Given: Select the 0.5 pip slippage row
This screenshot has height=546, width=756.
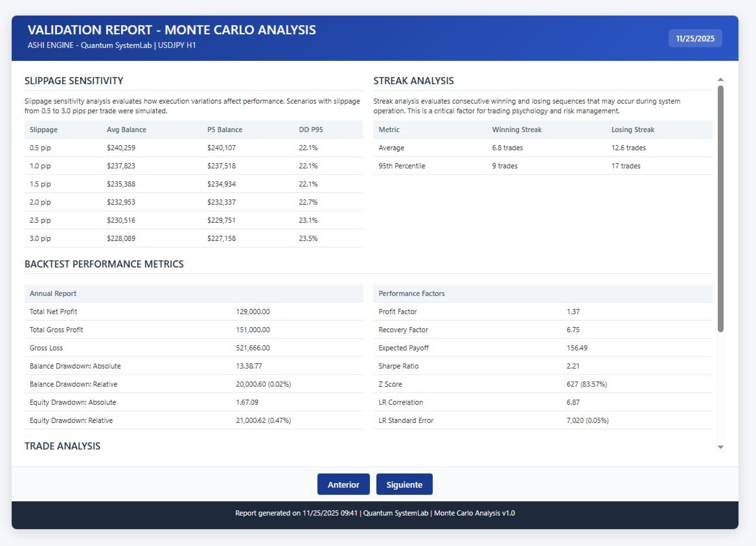Looking at the screenshot, I should (194, 148).
